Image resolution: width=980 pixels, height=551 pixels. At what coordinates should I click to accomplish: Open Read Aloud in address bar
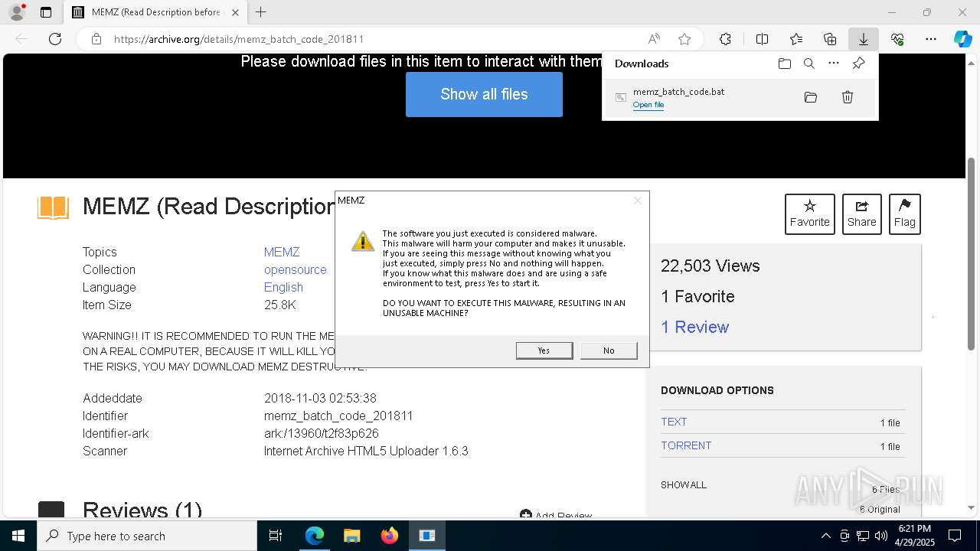point(654,39)
